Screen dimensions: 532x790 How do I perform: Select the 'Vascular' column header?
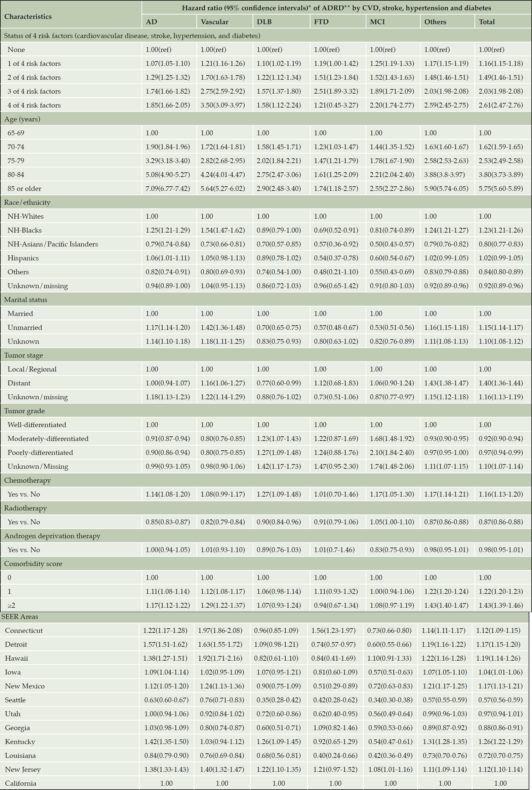[x=215, y=22]
